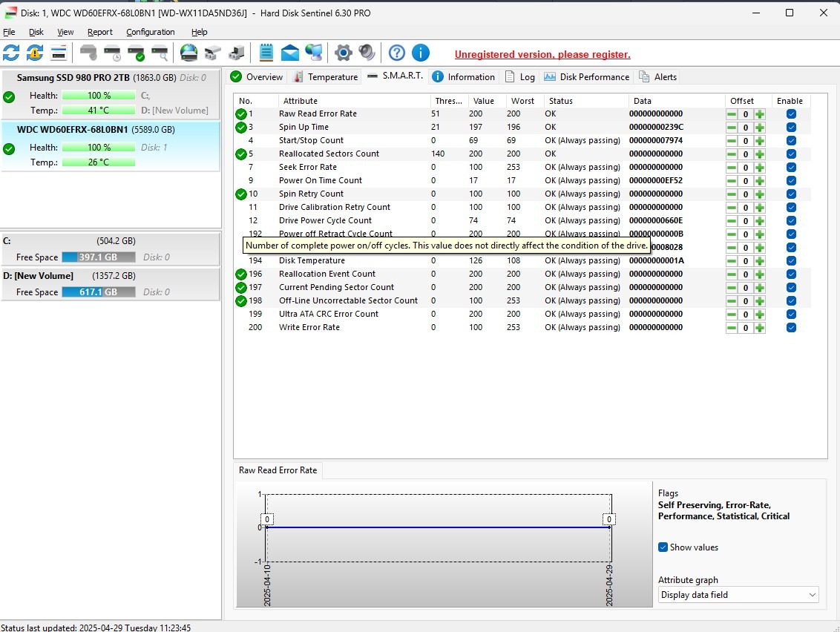Increase offset for Spin Up Time
Image resolution: width=840 pixels, height=632 pixels.
click(x=759, y=128)
